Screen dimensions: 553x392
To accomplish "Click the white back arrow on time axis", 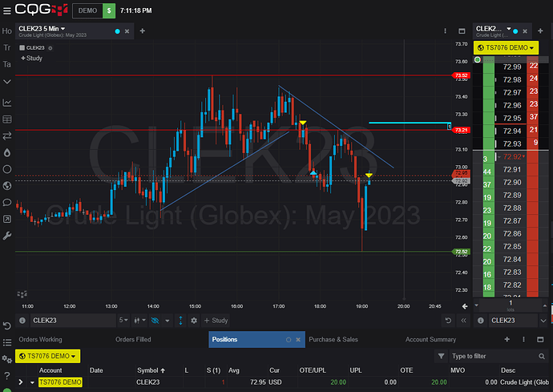I will (x=465, y=306).
